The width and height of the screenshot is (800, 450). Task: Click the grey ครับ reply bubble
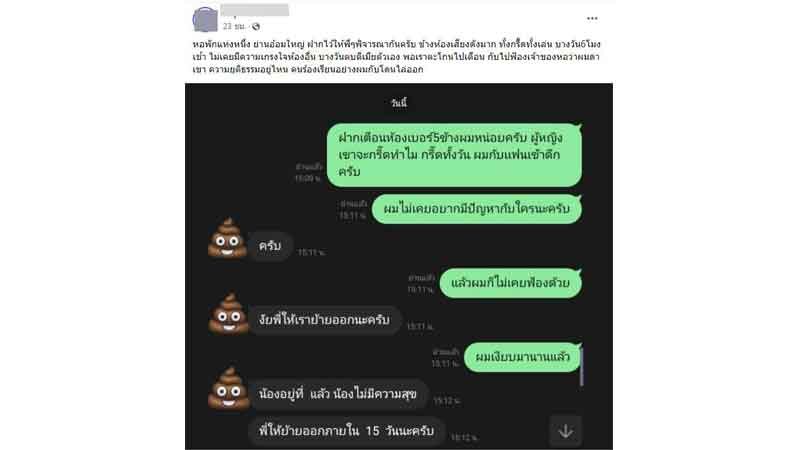(270, 246)
